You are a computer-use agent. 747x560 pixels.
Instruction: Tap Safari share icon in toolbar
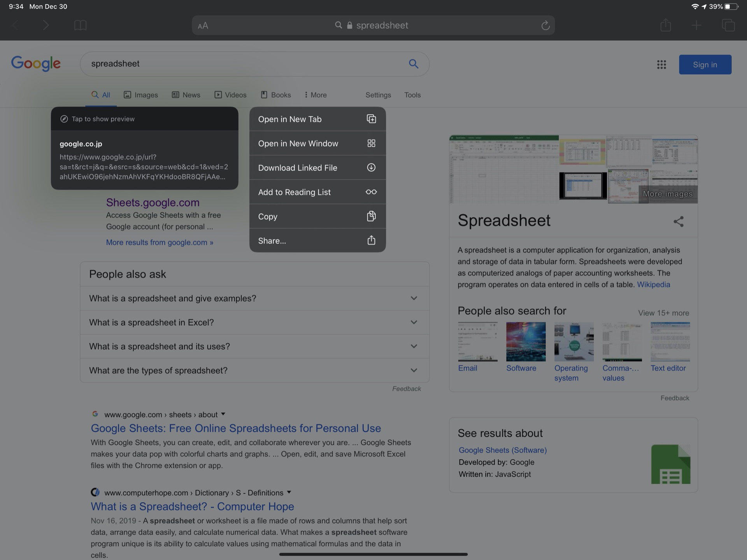(x=666, y=25)
